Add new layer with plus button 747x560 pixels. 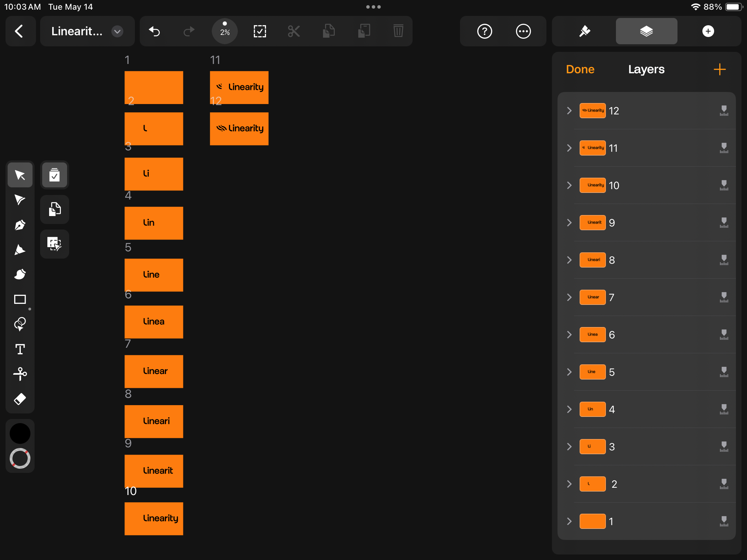[x=719, y=69]
